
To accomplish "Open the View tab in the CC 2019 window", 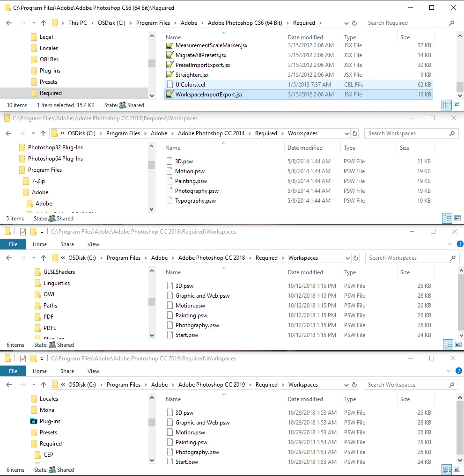I will [93, 371].
